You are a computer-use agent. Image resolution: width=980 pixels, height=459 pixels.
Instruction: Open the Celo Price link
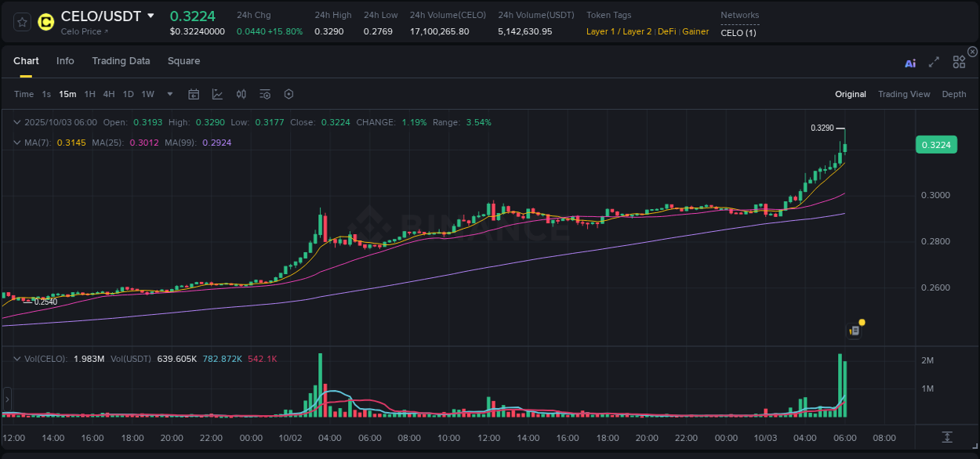coord(81,31)
